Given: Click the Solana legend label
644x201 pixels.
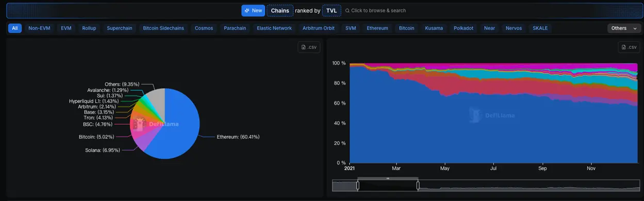Looking at the screenshot, I should point(103,150).
